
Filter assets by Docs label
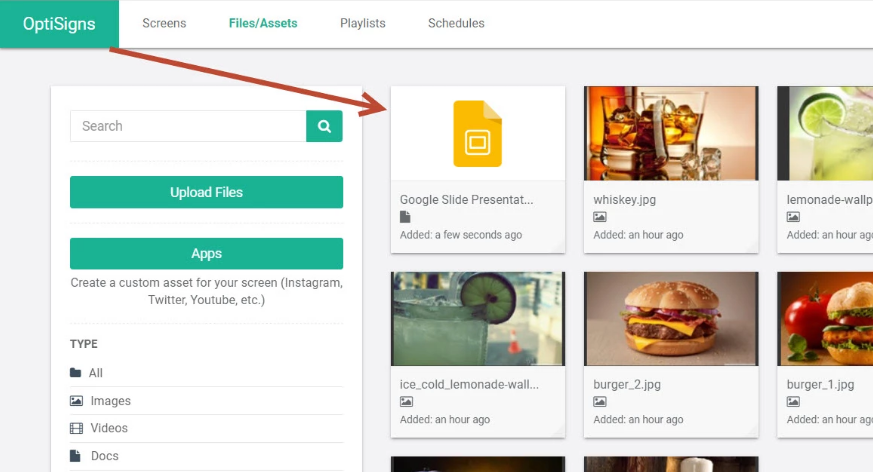105,456
